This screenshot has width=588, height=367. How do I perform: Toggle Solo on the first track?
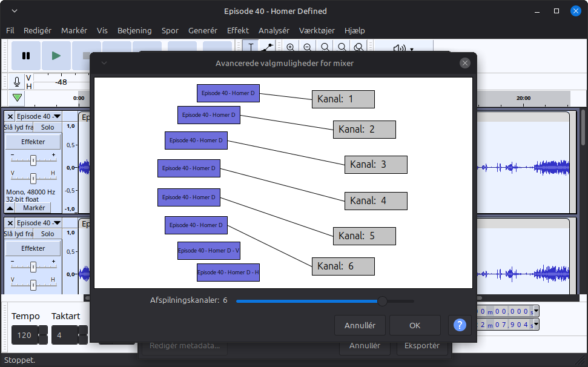(x=47, y=127)
